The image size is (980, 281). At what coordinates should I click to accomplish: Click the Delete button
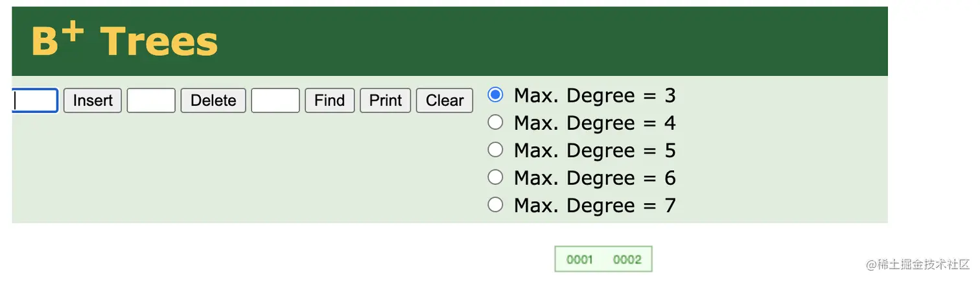[x=213, y=101]
